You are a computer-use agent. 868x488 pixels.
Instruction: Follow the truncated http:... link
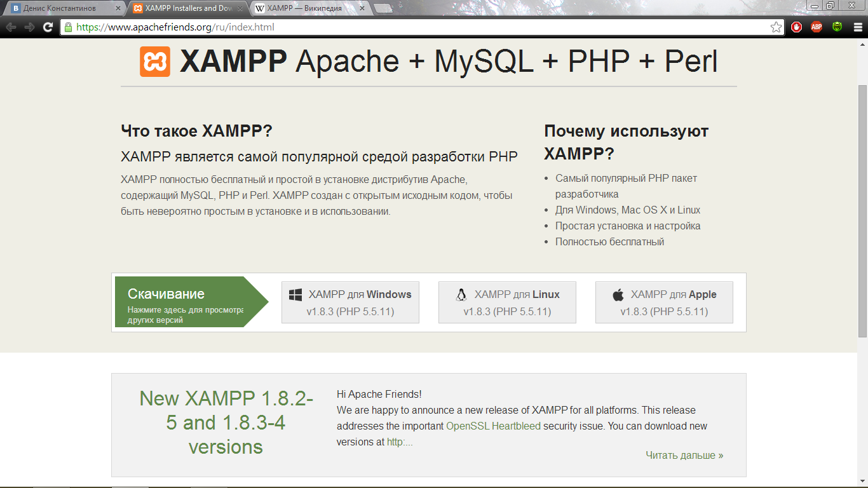(400, 442)
